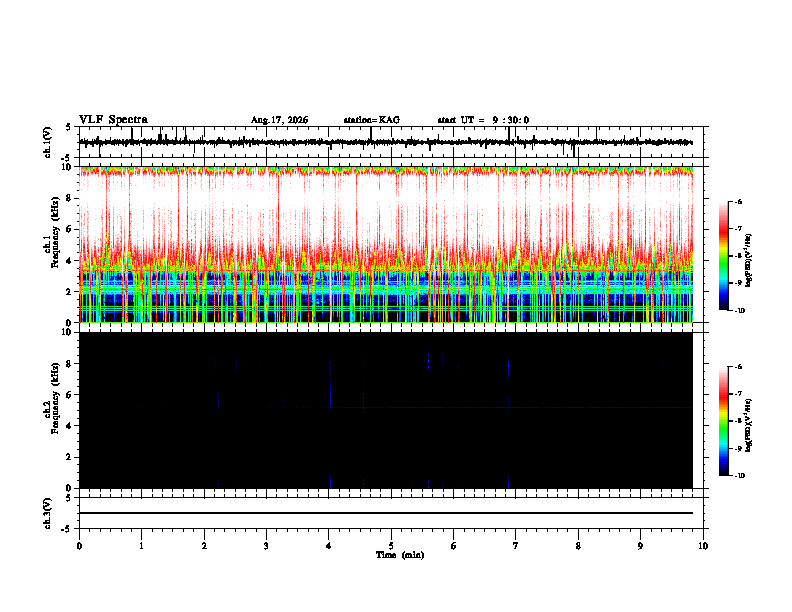Click time axis tick label "7"
This screenshot has height=612, width=792.
pos(516,545)
